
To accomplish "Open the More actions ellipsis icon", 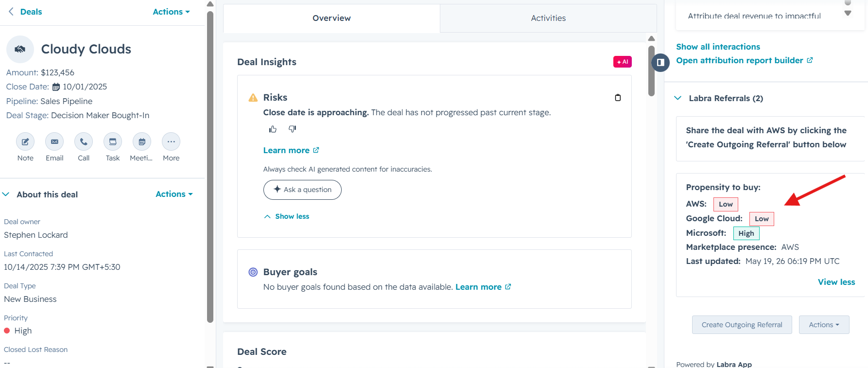I will pos(171,142).
